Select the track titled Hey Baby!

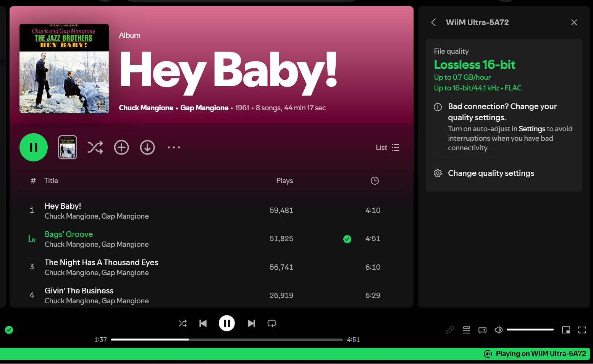[x=63, y=206]
